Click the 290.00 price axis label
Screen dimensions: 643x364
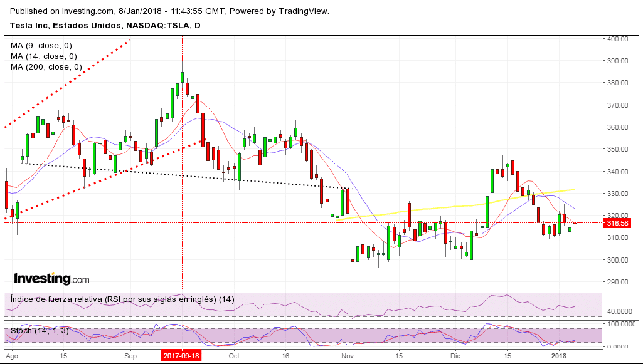[x=617, y=282]
